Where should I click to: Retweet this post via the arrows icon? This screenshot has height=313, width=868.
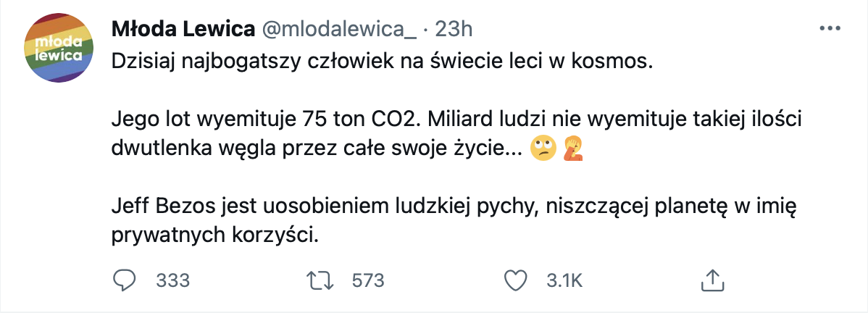pyautogui.click(x=319, y=280)
